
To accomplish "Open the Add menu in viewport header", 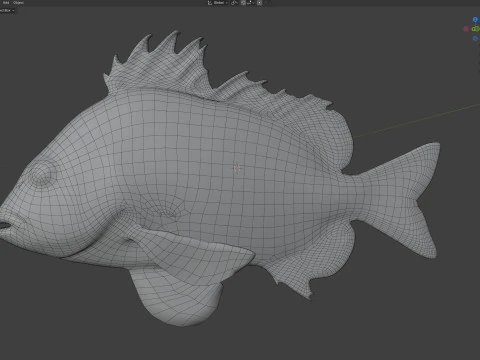I will (6, 2).
